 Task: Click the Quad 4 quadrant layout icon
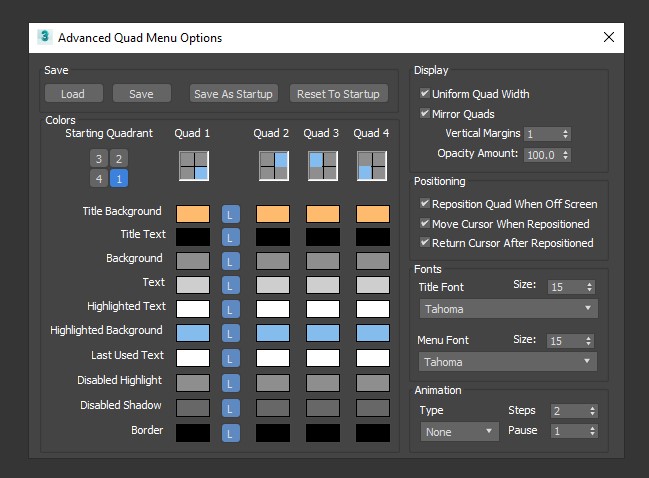tap(372, 165)
